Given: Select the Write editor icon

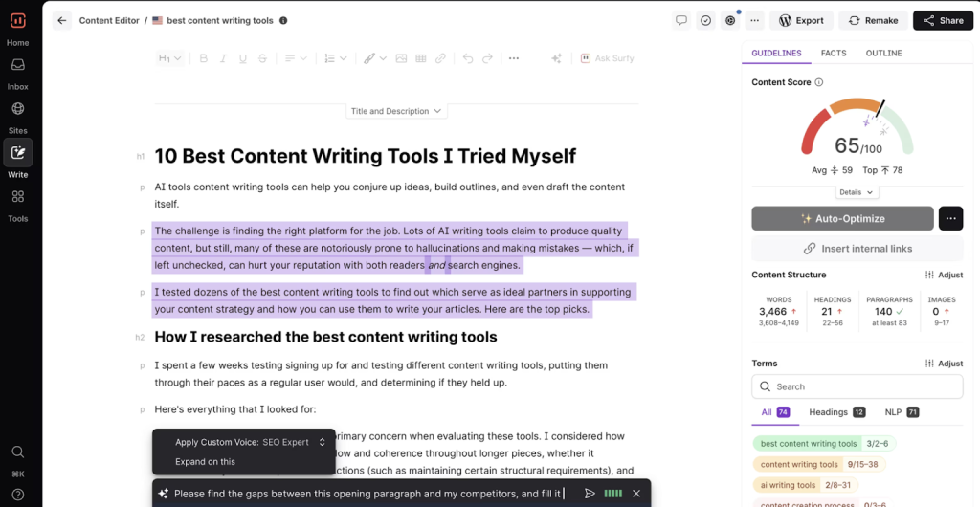Looking at the screenshot, I should [17, 152].
